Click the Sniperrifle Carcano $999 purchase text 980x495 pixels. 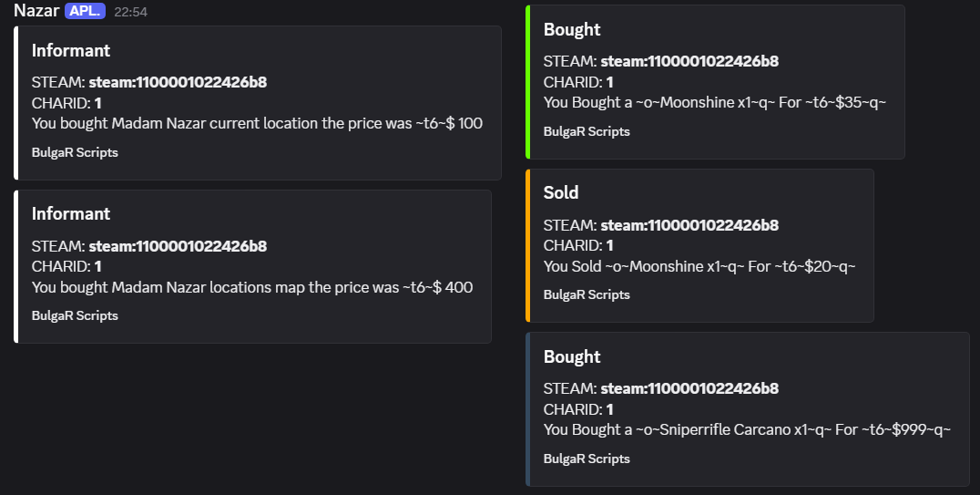pyautogui.click(x=747, y=429)
